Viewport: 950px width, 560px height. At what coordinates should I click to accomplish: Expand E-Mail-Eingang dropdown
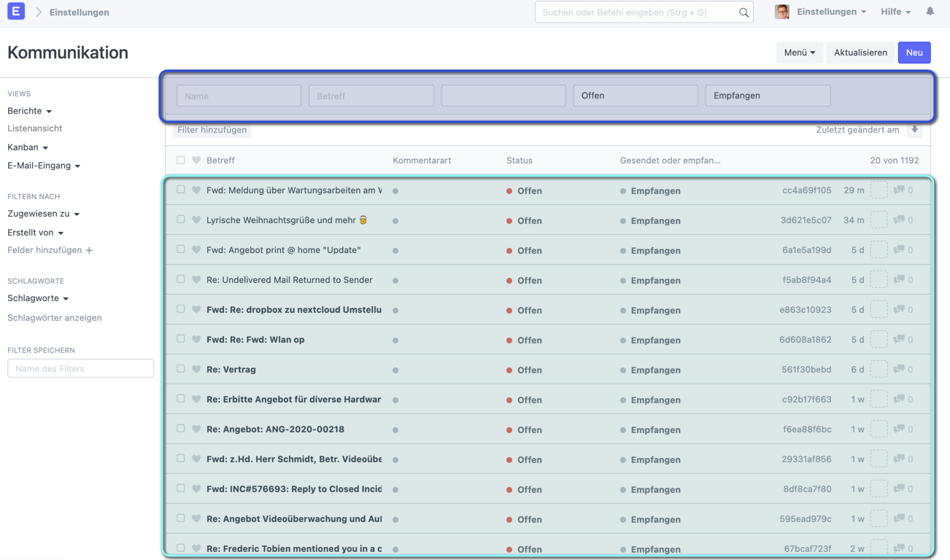click(44, 166)
